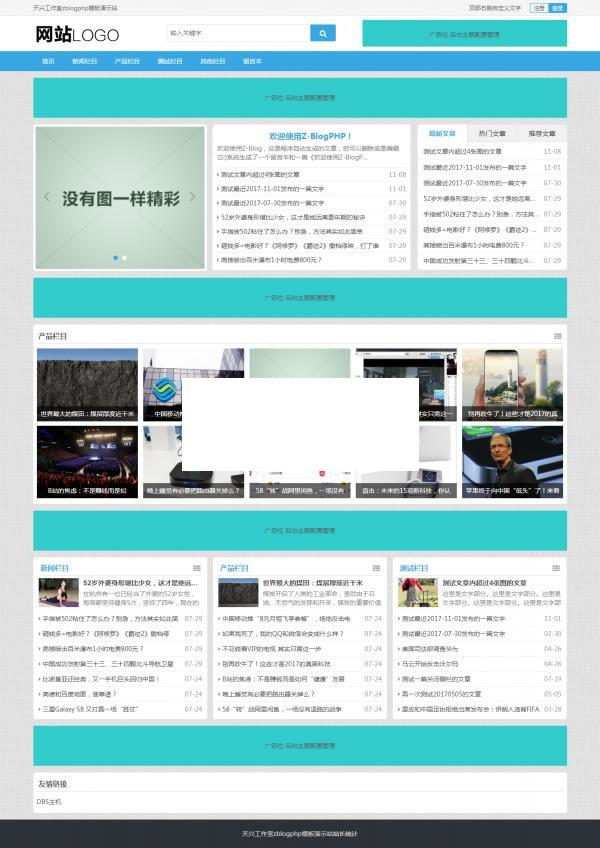The image size is (600, 848).
Task: Click list icon in 新闻栏目 panel header
Action: click(x=196, y=568)
